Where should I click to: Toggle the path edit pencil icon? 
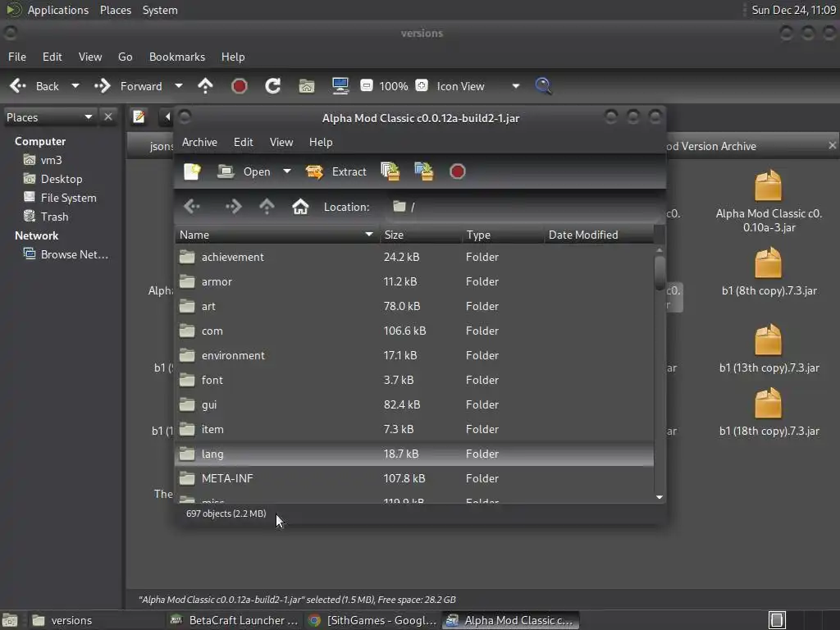[139, 116]
